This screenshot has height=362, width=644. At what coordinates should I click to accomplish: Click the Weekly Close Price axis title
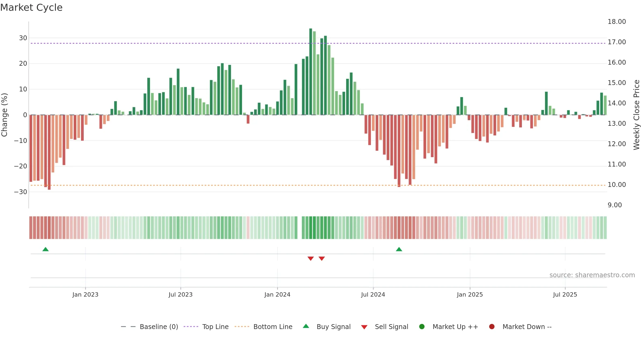(637, 115)
